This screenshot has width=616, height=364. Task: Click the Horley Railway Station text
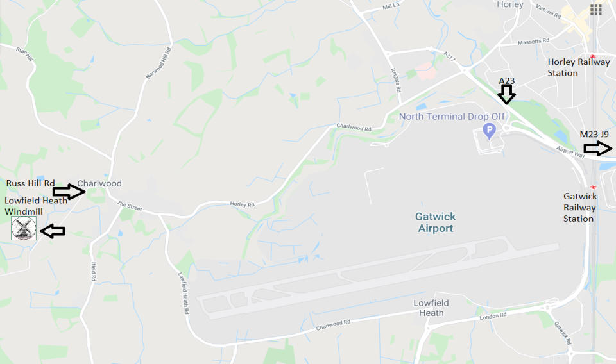(579, 67)
